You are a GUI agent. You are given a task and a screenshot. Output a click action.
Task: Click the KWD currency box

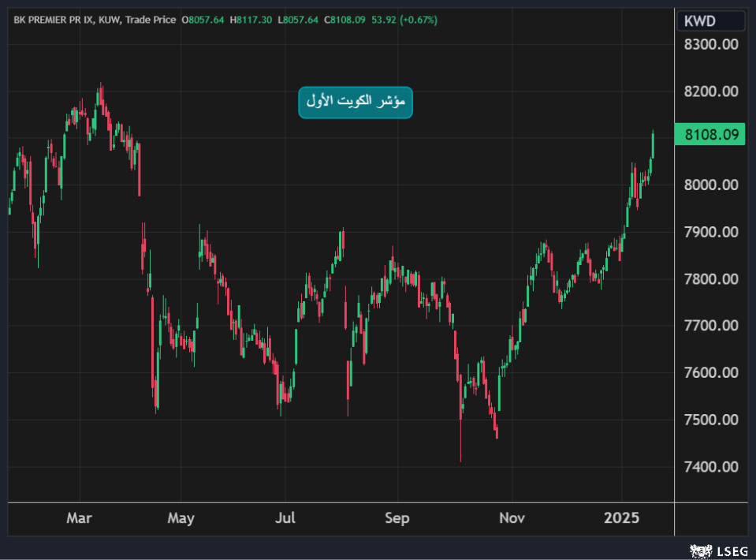point(709,21)
